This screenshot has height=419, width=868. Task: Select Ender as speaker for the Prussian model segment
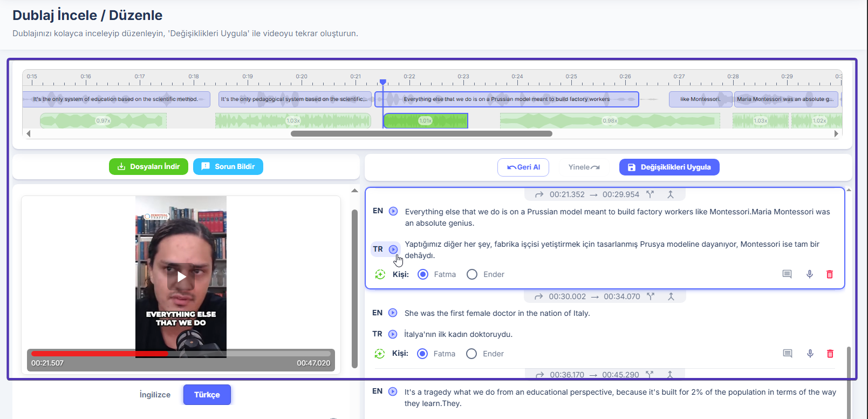(x=472, y=274)
